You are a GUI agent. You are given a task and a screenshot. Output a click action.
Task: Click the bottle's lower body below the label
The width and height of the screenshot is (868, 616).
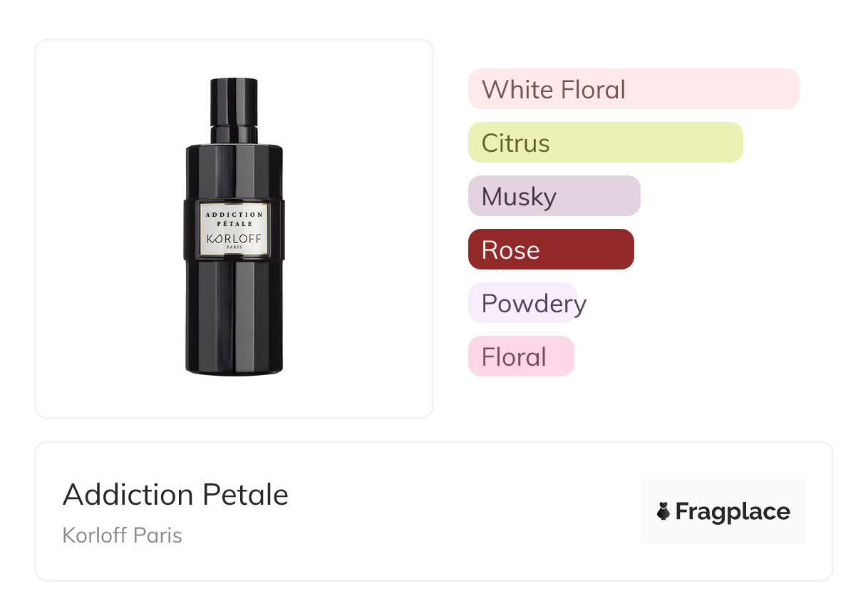[234, 314]
